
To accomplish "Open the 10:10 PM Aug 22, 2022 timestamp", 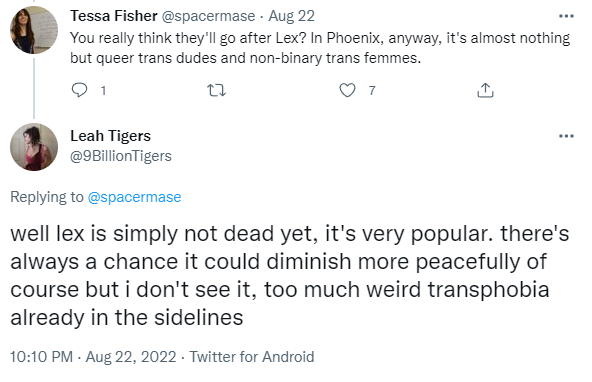I will tap(93, 357).
